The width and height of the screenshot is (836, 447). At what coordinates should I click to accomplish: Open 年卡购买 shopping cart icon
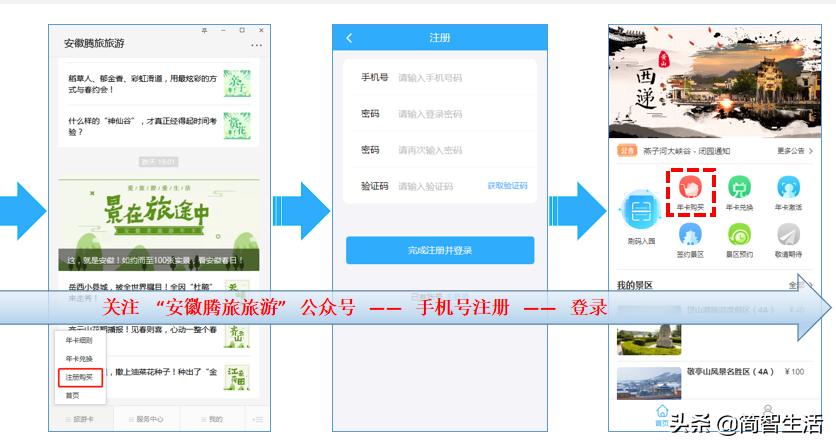click(x=690, y=188)
